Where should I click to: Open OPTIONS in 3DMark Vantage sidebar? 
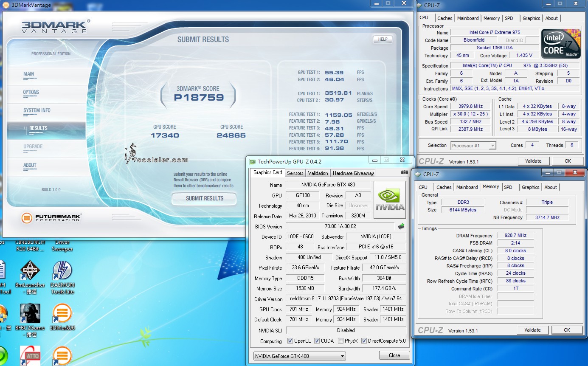click(x=46, y=94)
